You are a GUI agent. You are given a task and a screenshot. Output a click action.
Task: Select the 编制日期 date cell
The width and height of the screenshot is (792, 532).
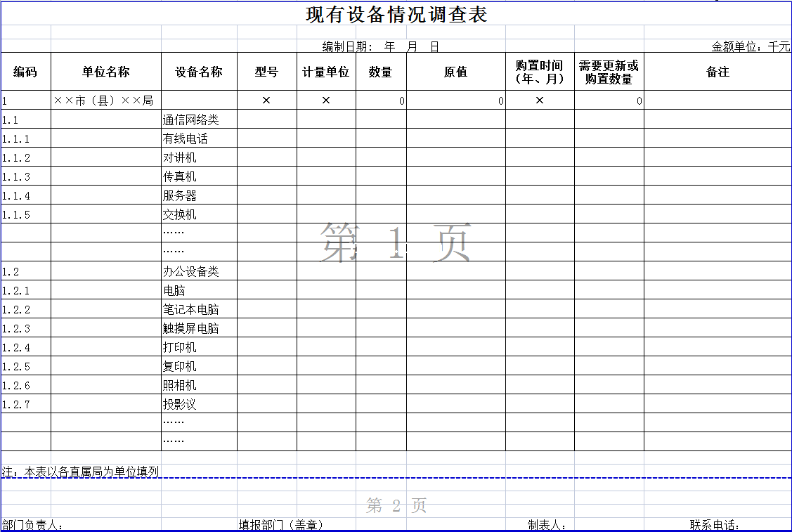(380, 47)
